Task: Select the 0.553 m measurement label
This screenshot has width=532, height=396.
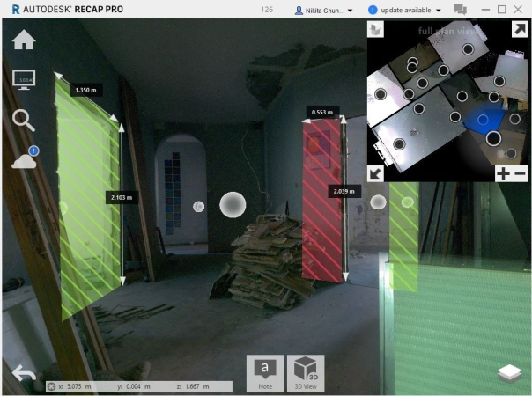Action: coord(322,113)
